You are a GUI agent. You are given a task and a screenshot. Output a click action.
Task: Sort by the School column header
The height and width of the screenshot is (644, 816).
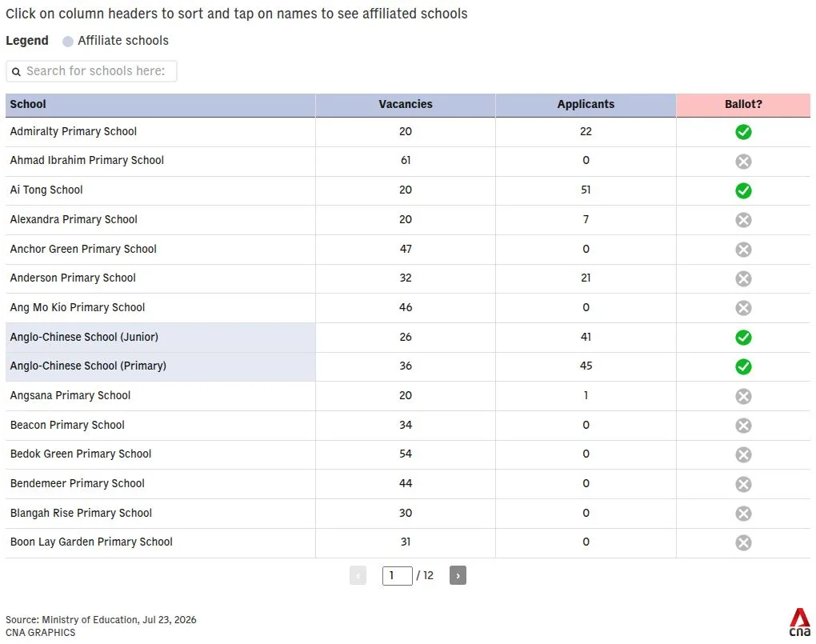click(160, 105)
